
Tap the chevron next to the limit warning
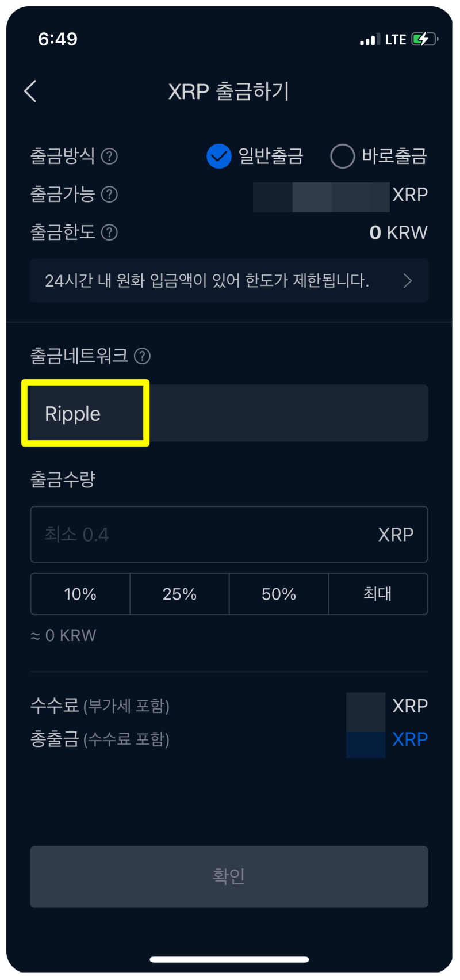pyautogui.click(x=408, y=280)
